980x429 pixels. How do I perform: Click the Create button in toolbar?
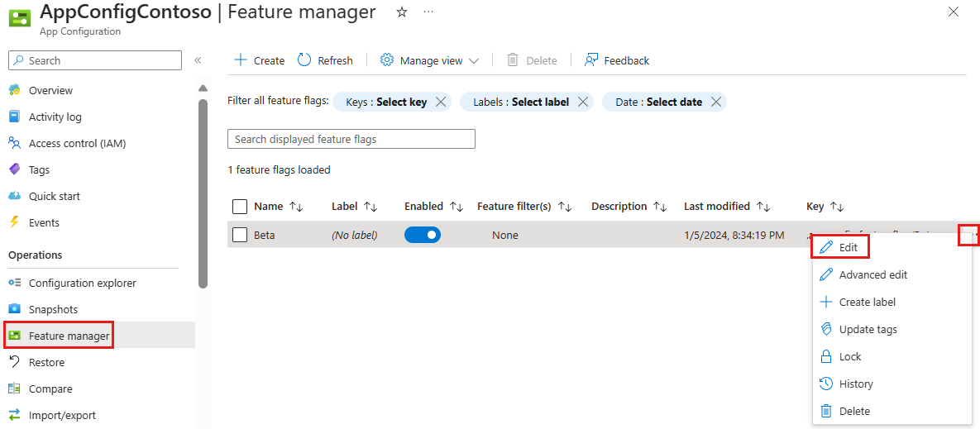point(259,60)
